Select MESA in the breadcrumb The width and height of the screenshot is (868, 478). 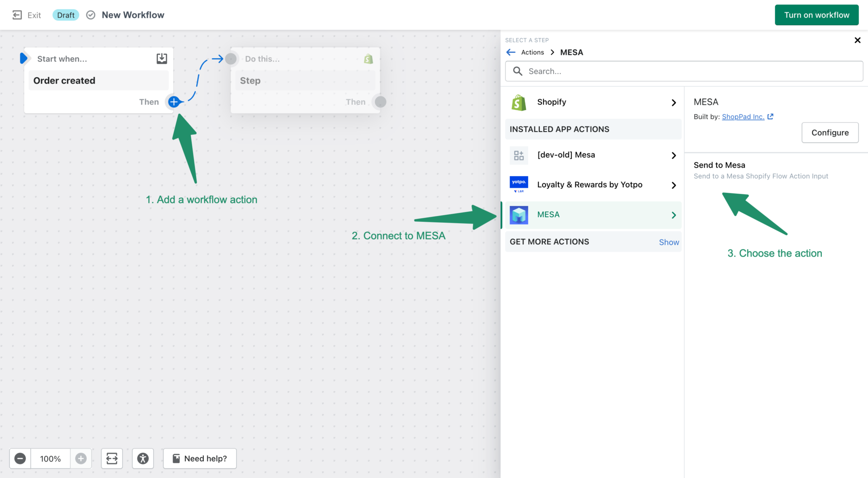[571, 52]
